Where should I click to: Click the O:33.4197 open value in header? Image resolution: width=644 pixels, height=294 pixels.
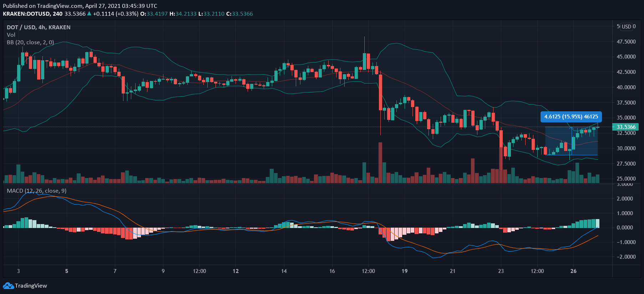click(x=154, y=14)
